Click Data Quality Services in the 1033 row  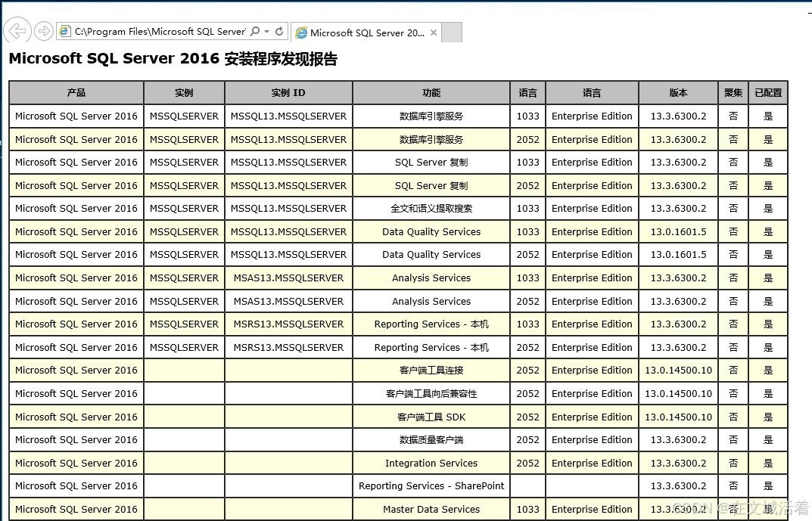click(x=431, y=232)
